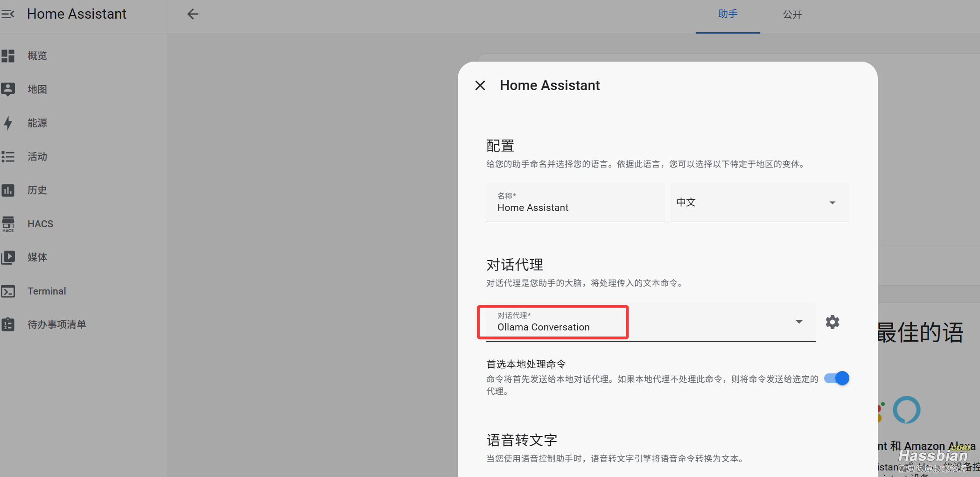Expand the 中文 language dropdown

[759, 203]
